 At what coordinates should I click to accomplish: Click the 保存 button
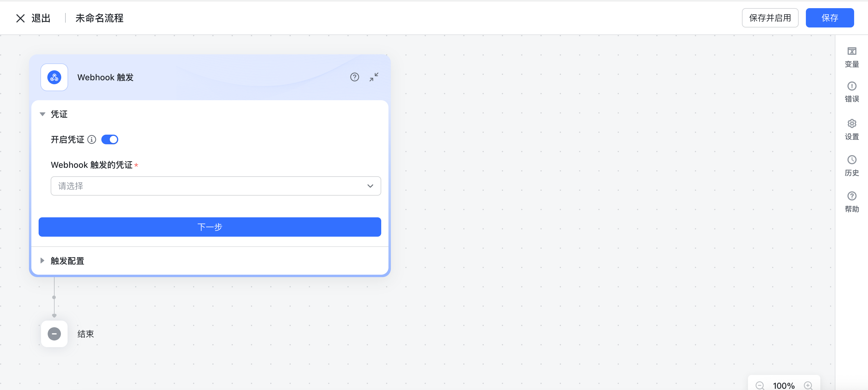pyautogui.click(x=830, y=18)
